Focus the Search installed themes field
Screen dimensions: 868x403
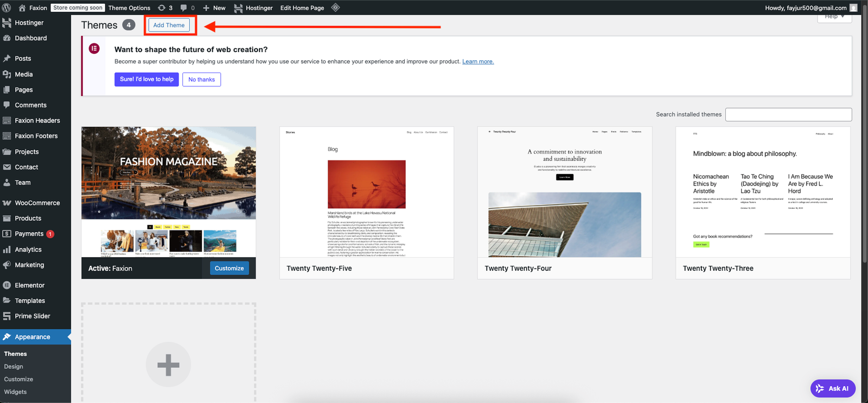788,114
